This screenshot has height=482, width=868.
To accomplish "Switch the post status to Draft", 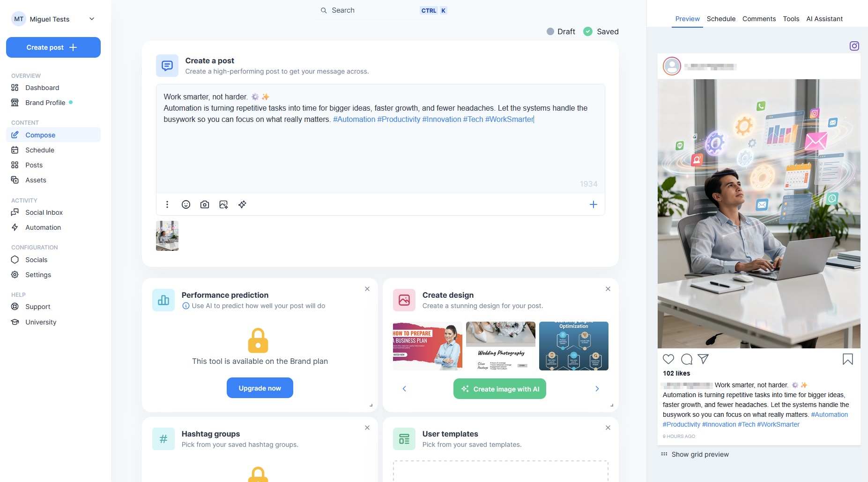I will [560, 31].
